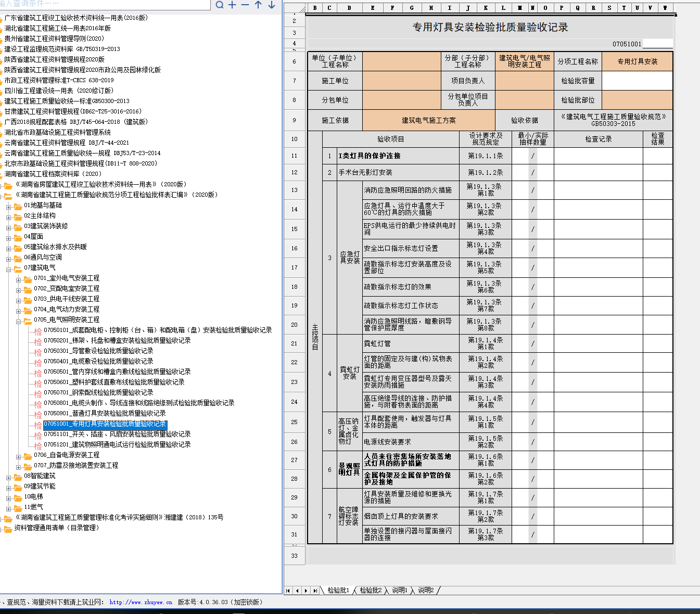Open the 说明1 sheet tab
700x614 pixels.
[x=400, y=590]
